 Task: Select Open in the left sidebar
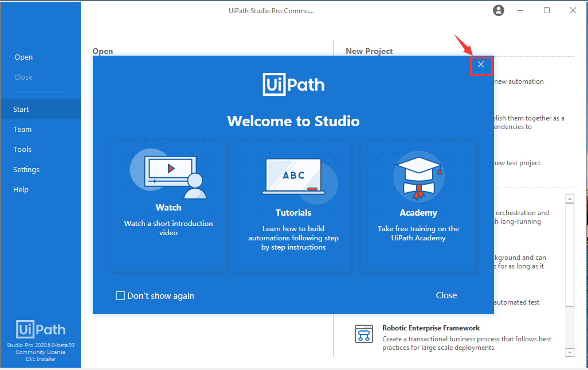coord(23,57)
